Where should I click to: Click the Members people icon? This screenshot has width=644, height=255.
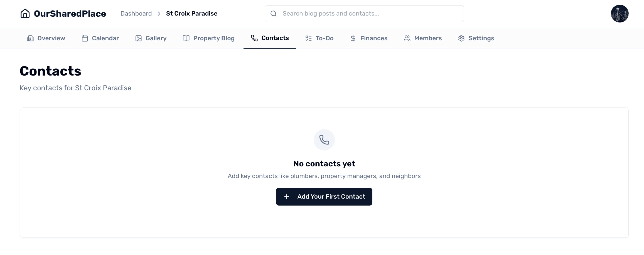pyautogui.click(x=407, y=38)
